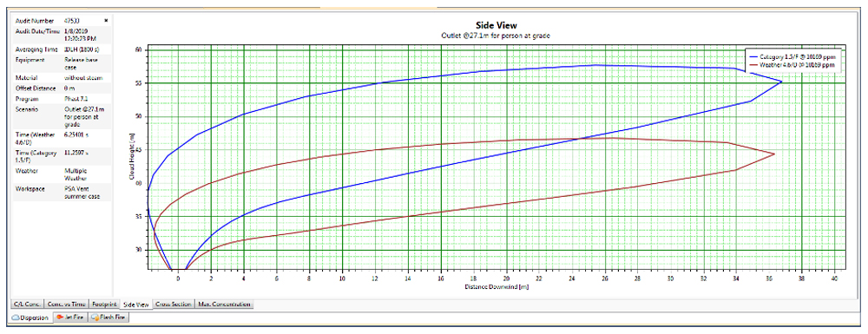Switch to the Conc. vs Time tab

tap(67, 305)
